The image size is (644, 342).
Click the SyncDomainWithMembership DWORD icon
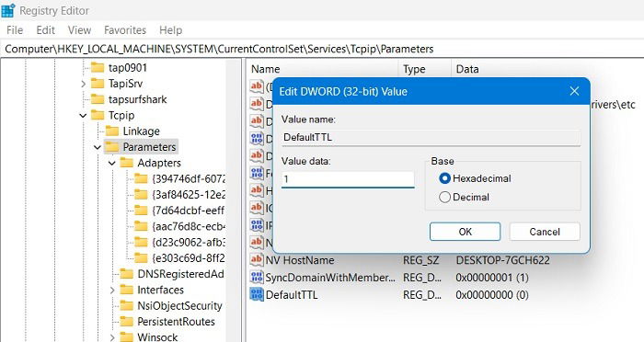257,278
